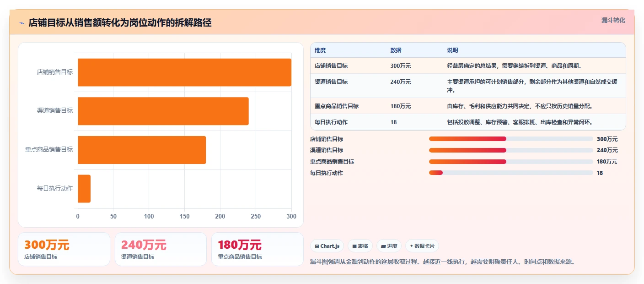Click the x-axis tick label 150
644x284 pixels.
pos(184,217)
